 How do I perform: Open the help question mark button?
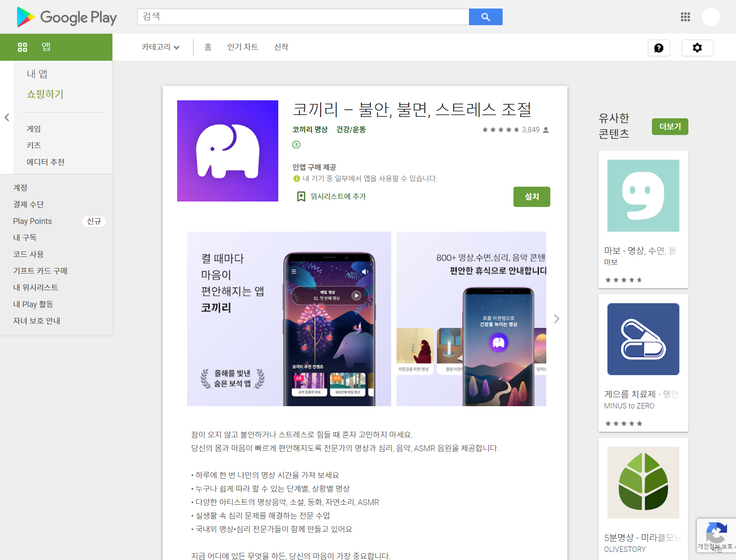pyautogui.click(x=659, y=48)
